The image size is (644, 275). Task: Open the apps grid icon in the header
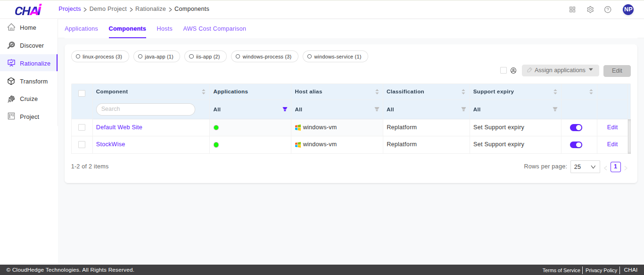[572, 9]
